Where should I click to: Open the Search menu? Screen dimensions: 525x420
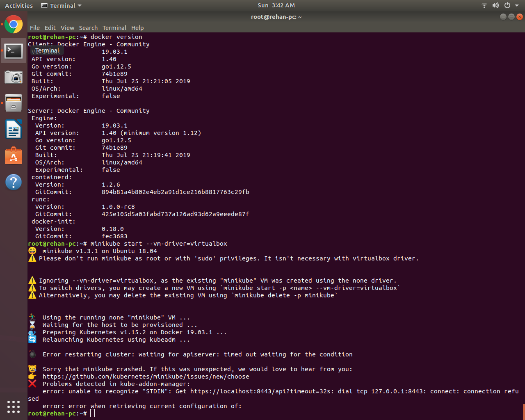[88, 28]
